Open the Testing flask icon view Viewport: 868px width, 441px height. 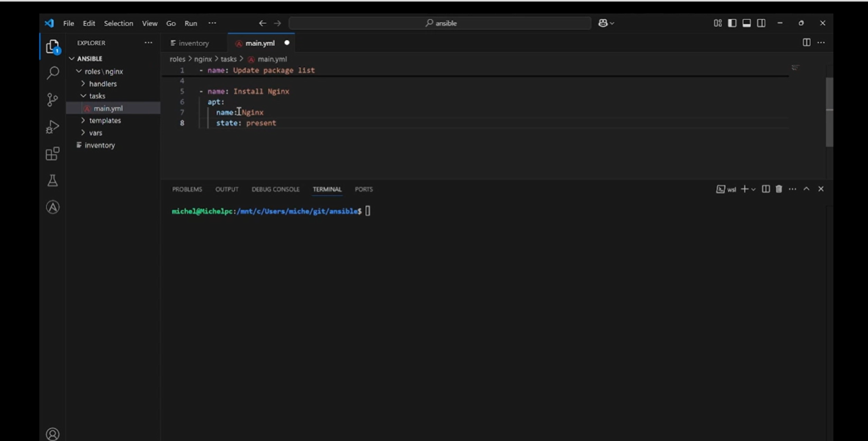tap(53, 180)
